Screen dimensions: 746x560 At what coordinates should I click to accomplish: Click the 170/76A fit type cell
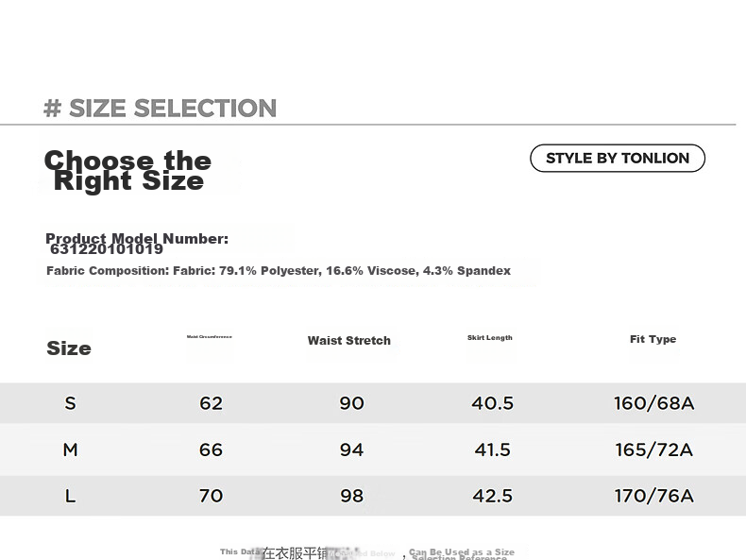(x=653, y=496)
